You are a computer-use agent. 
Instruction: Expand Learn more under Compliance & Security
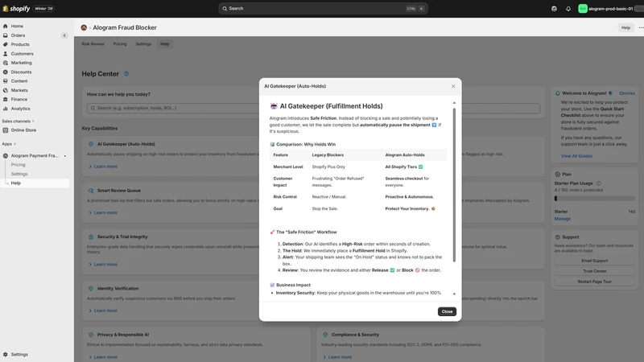point(337,357)
